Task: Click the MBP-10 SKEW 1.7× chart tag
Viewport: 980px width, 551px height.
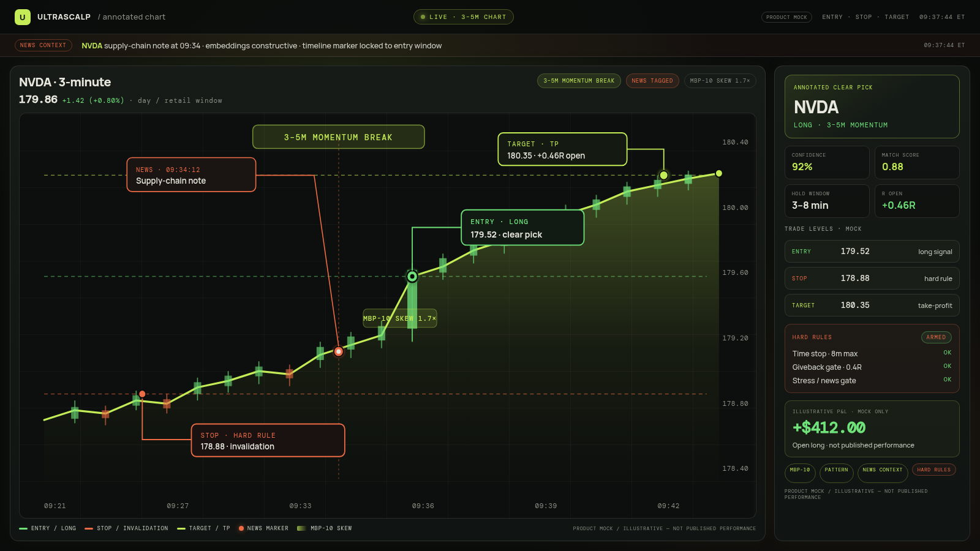Action: click(x=400, y=318)
